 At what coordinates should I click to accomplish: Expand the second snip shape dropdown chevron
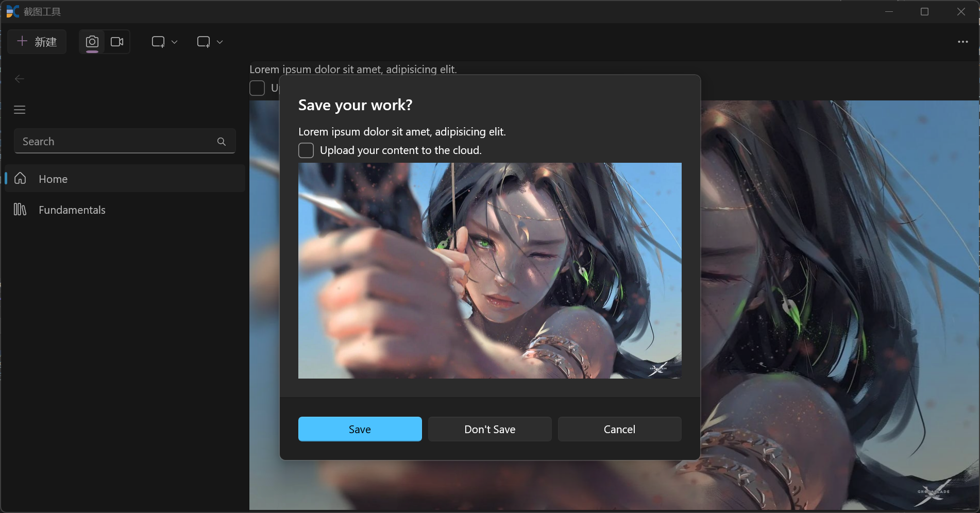click(219, 42)
